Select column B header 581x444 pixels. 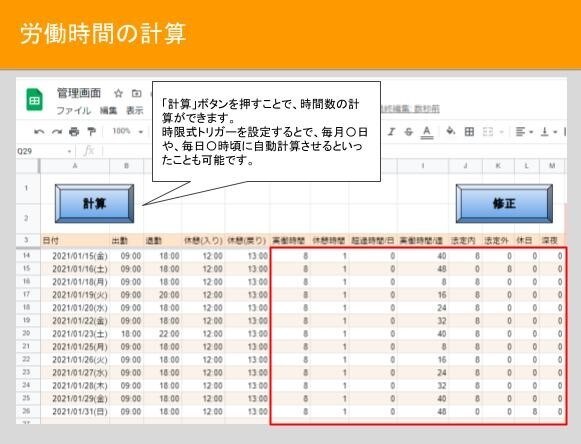click(126, 166)
